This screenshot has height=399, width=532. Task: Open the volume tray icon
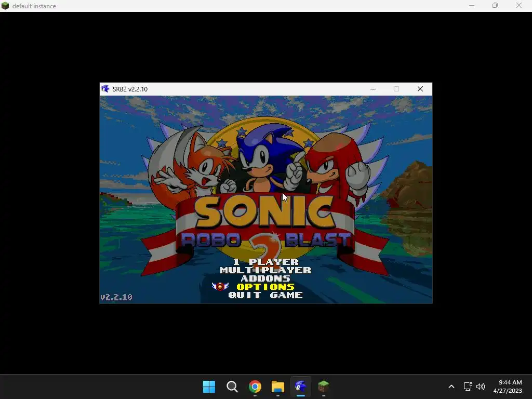click(481, 387)
